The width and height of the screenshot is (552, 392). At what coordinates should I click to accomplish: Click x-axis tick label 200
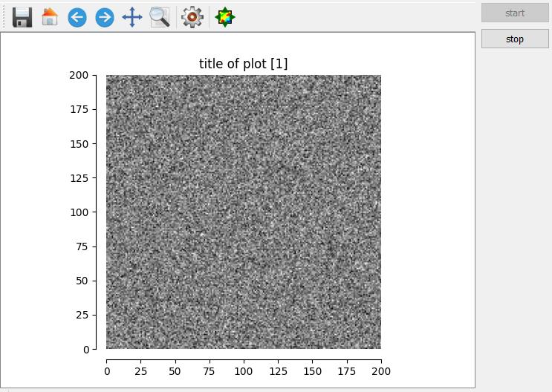[381, 371]
